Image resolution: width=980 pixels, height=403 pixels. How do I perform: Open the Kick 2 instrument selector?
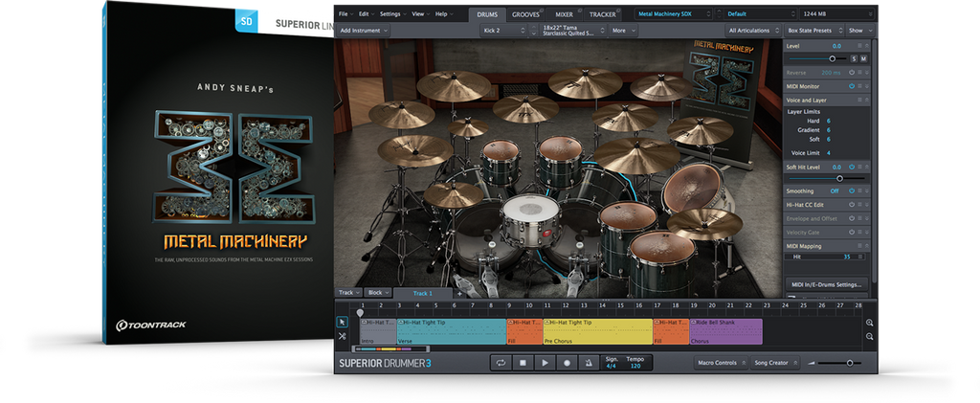[x=503, y=30]
